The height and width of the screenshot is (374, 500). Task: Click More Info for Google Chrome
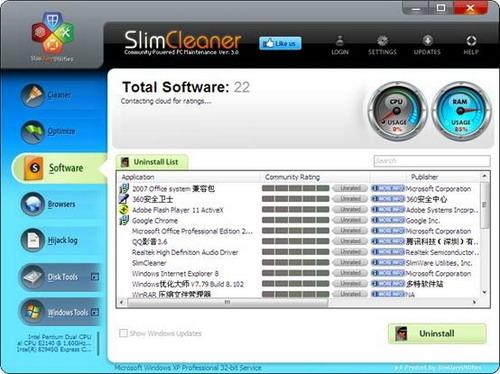tap(388, 220)
